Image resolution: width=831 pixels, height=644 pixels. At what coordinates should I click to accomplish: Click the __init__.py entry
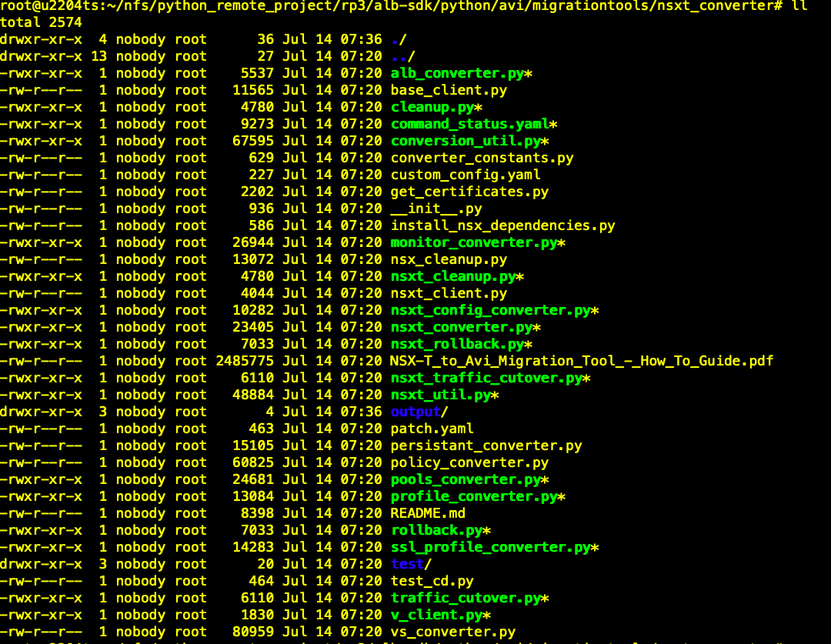436,209
